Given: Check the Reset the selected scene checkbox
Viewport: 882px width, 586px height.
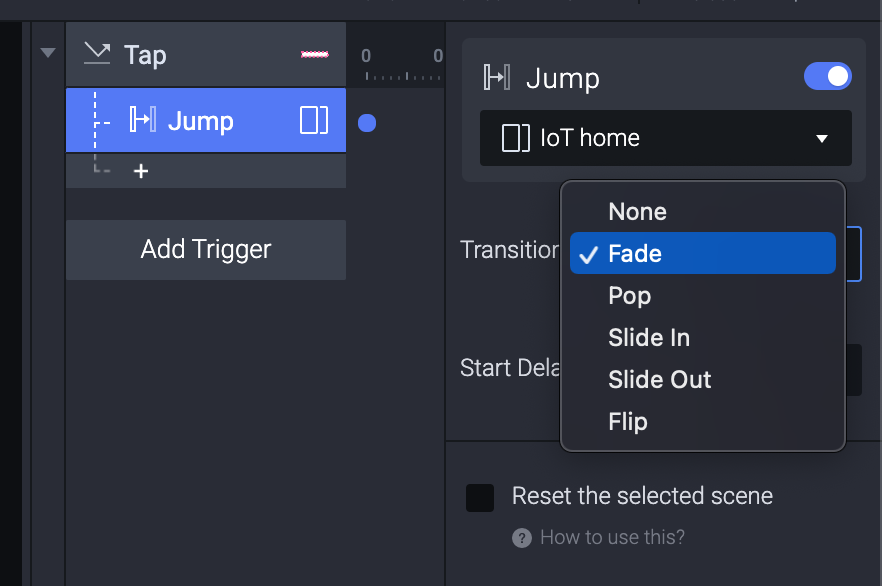Looking at the screenshot, I should [x=480, y=497].
